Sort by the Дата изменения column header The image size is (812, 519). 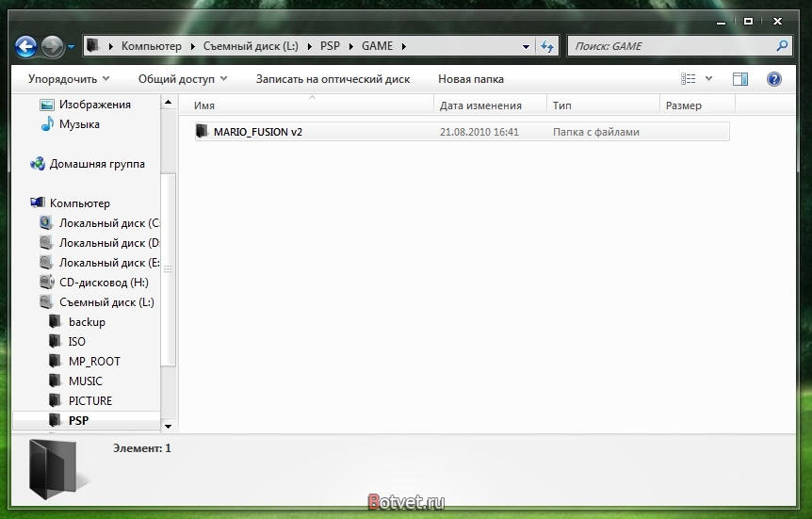click(x=491, y=105)
